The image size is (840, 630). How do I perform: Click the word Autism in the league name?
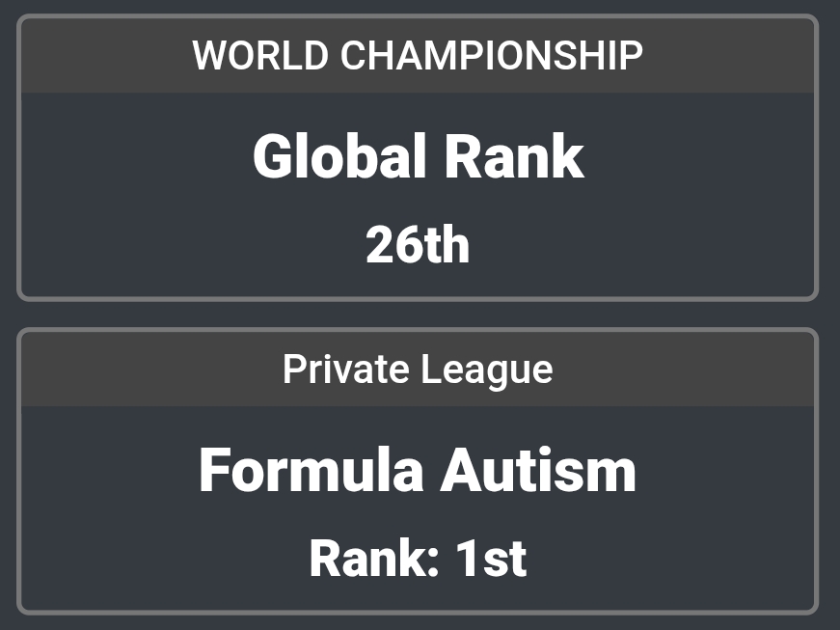pyautogui.click(x=538, y=471)
